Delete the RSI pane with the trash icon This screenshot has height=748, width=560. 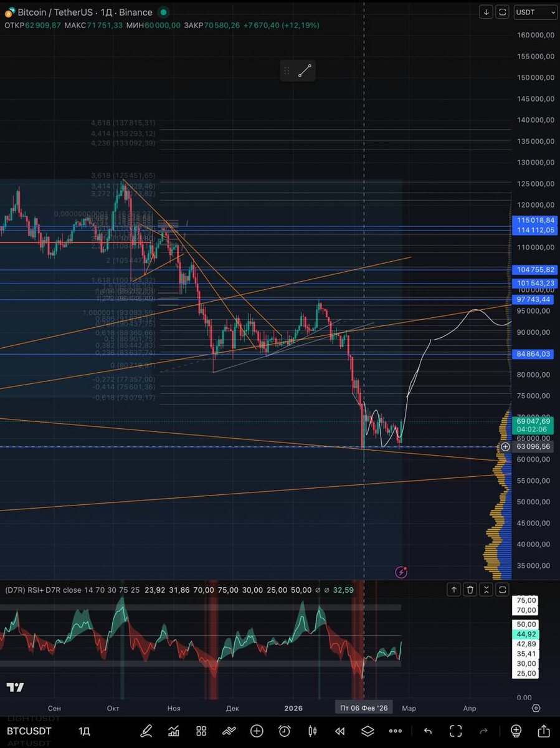coord(471,589)
